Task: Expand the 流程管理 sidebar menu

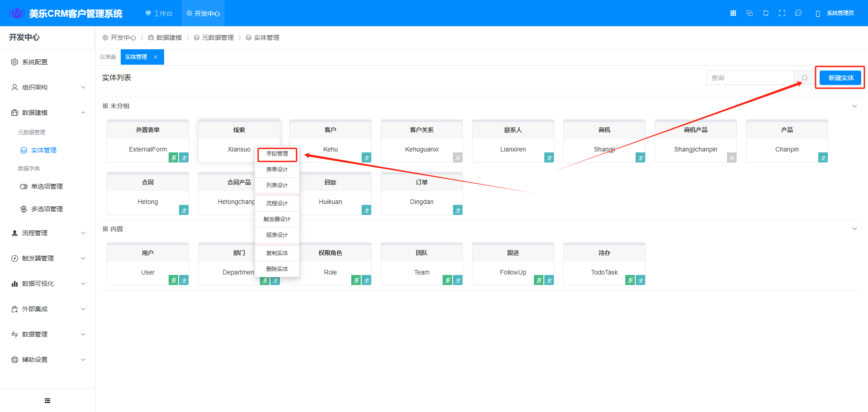Action: point(47,233)
